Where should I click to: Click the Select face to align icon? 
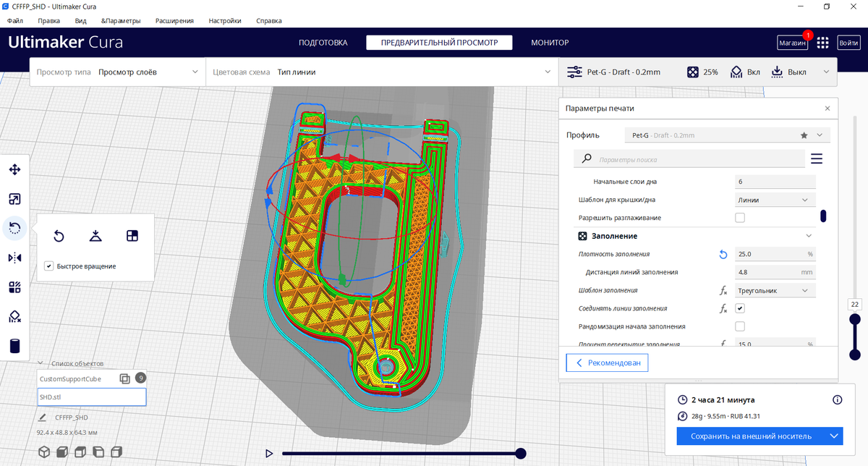point(132,236)
